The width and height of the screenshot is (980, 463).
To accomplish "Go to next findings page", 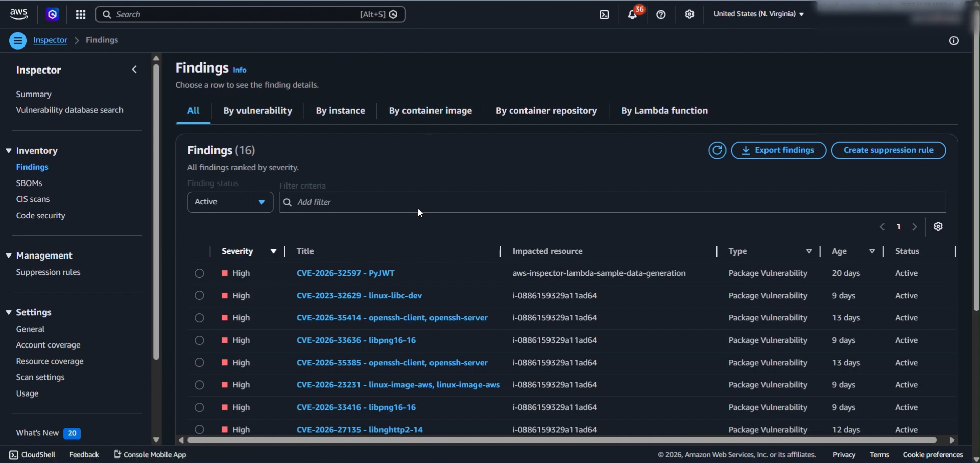I will (915, 227).
